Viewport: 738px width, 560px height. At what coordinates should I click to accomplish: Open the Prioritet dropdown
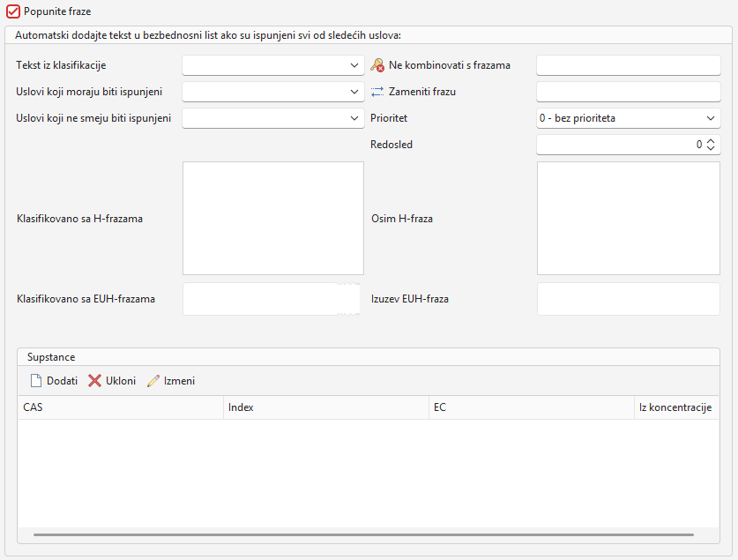[629, 118]
